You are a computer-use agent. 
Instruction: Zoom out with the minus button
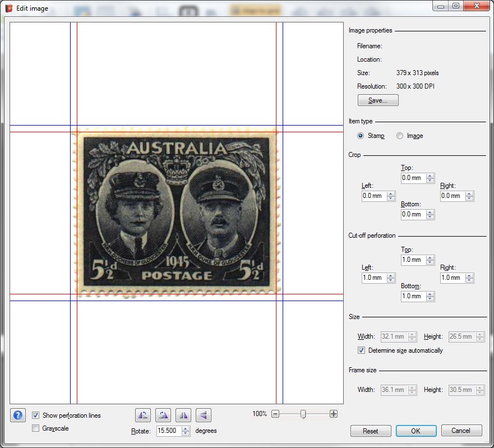pos(275,414)
